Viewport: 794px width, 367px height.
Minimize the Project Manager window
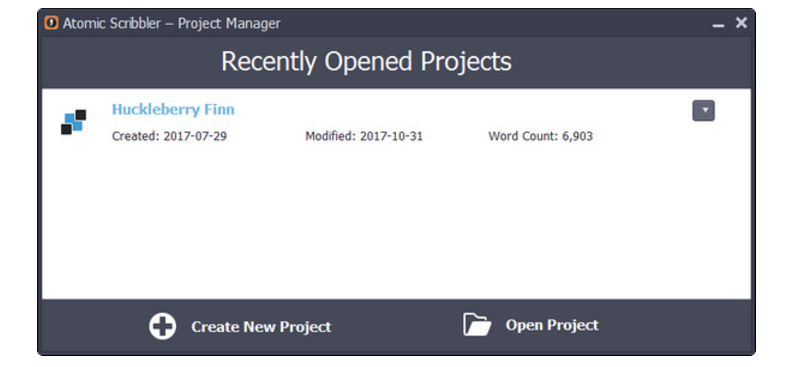718,24
